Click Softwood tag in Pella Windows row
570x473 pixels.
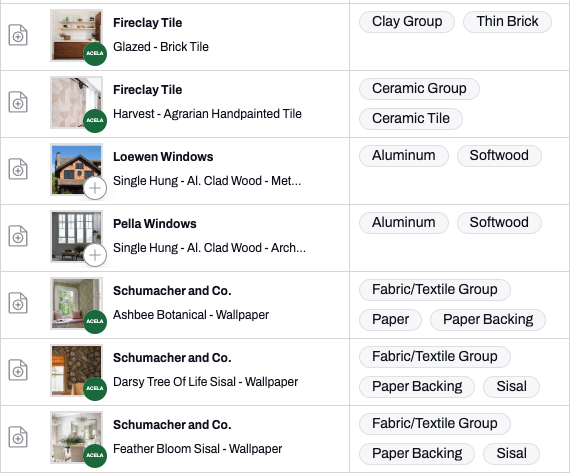click(x=499, y=223)
